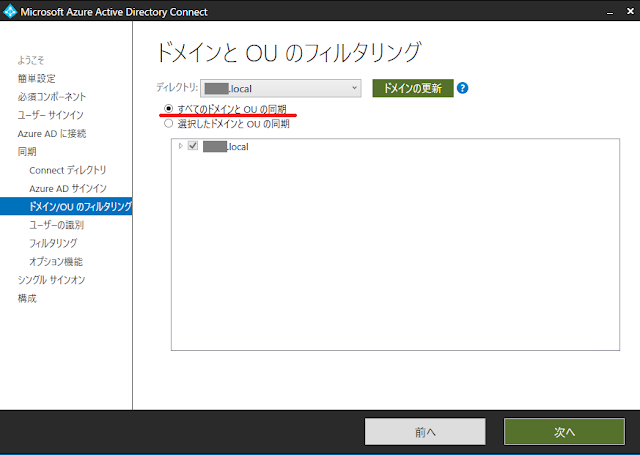Viewport: 640px width, 455px height.
Task: Open 'Azure AD サインイン' sidebar item
Action: point(68,189)
